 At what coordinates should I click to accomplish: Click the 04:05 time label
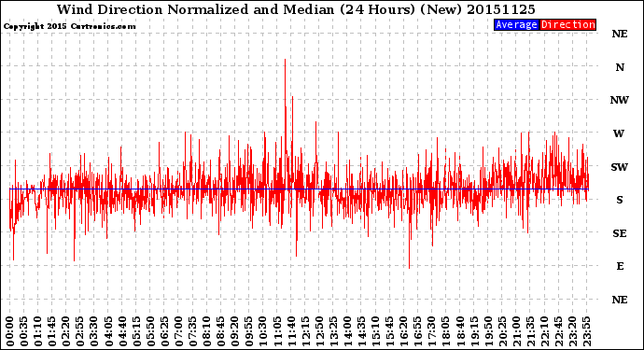(x=108, y=331)
